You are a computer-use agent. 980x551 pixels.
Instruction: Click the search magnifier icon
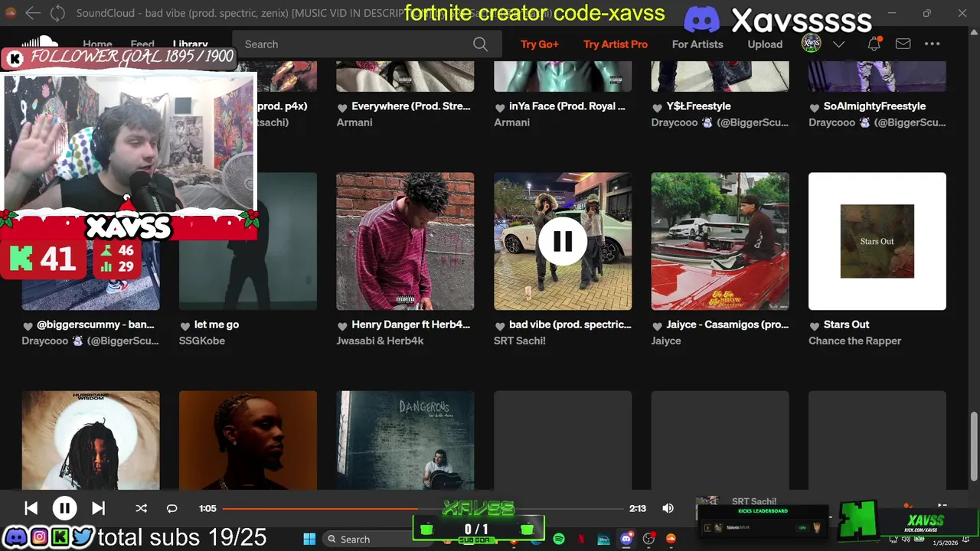coord(480,44)
